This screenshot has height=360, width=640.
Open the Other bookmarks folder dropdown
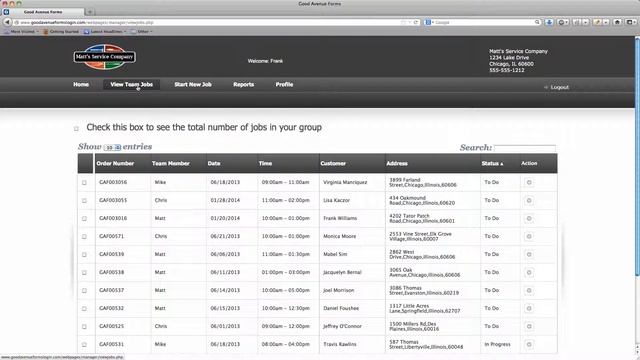click(x=142, y=31)
